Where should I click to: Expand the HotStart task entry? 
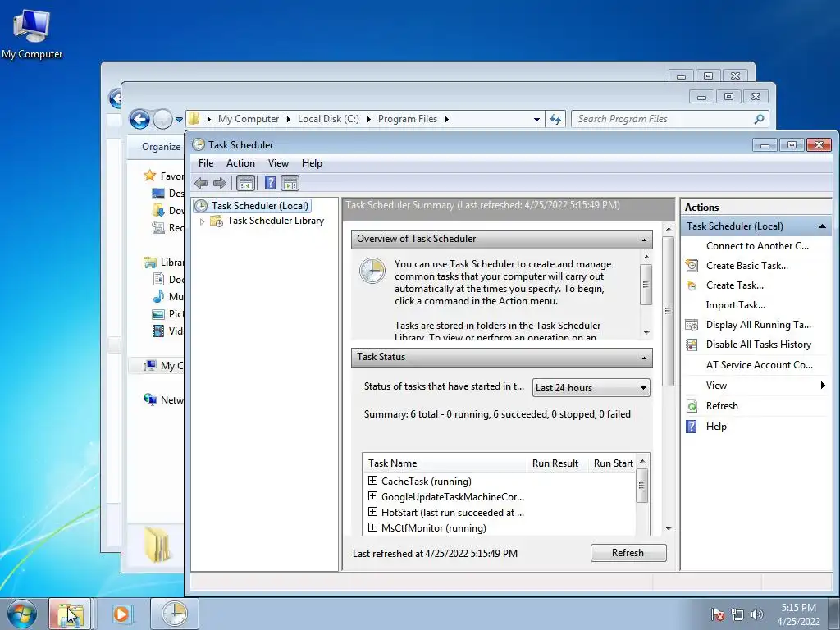373,512
